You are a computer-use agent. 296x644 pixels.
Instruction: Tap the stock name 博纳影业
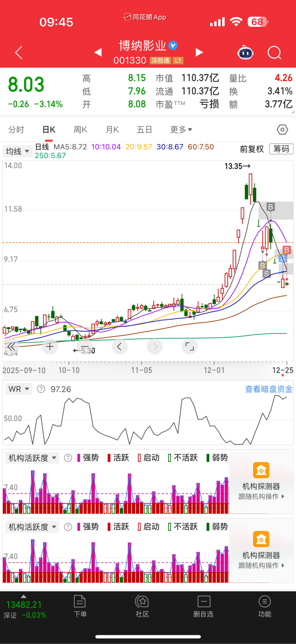coord(143,46)
